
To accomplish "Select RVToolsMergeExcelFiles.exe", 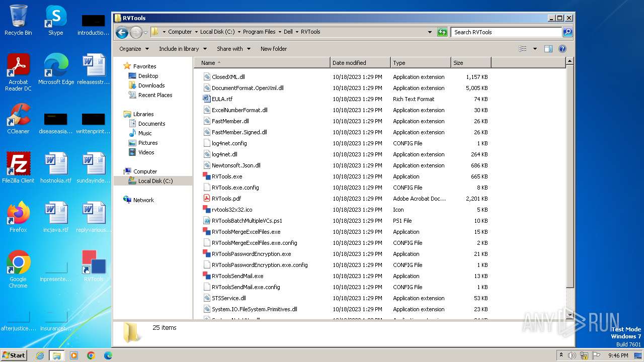I will [x=246, y=232].
